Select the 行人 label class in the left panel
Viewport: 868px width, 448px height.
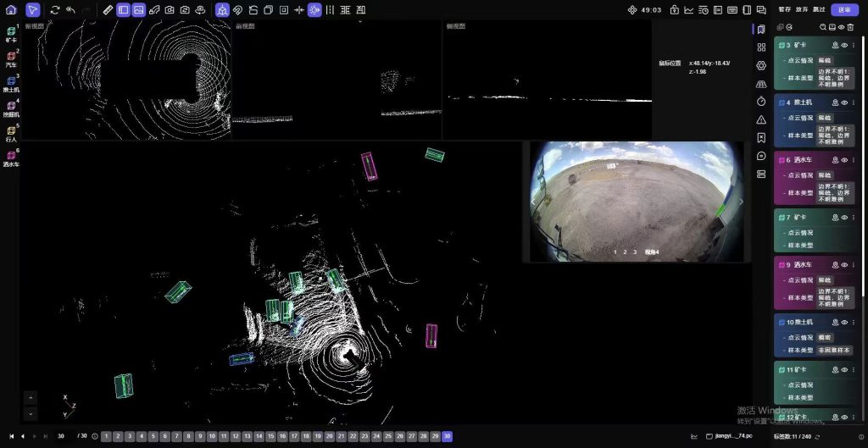tap(11, 132)
